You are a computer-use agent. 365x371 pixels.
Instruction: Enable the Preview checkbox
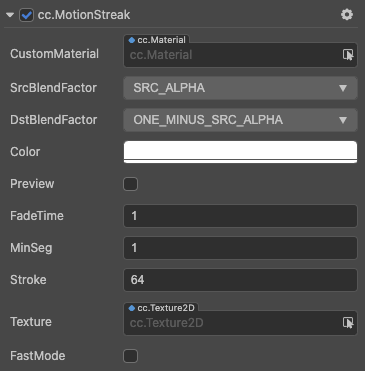click(130, 184)
